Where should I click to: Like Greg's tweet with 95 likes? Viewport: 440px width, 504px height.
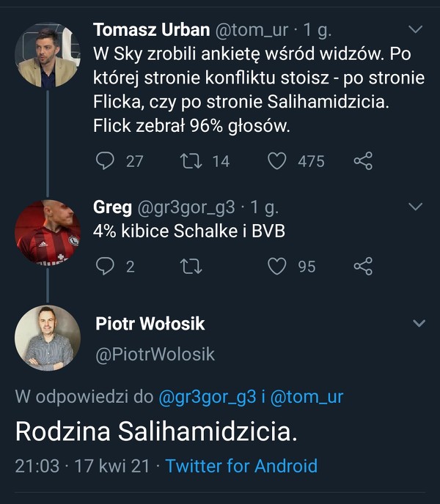point(276,266)
